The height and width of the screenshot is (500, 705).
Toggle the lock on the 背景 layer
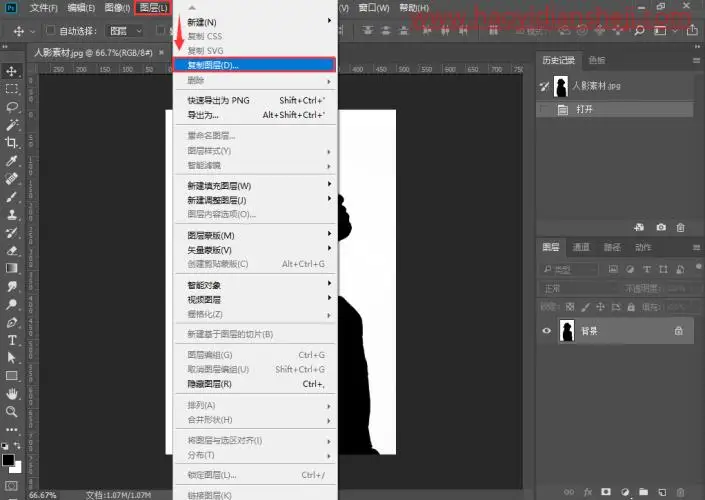pyautogui.click(x=678, y=330)
